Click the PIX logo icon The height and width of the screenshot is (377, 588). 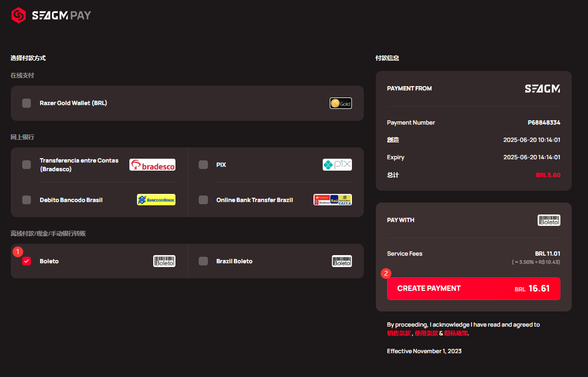[x=337, y=165]
